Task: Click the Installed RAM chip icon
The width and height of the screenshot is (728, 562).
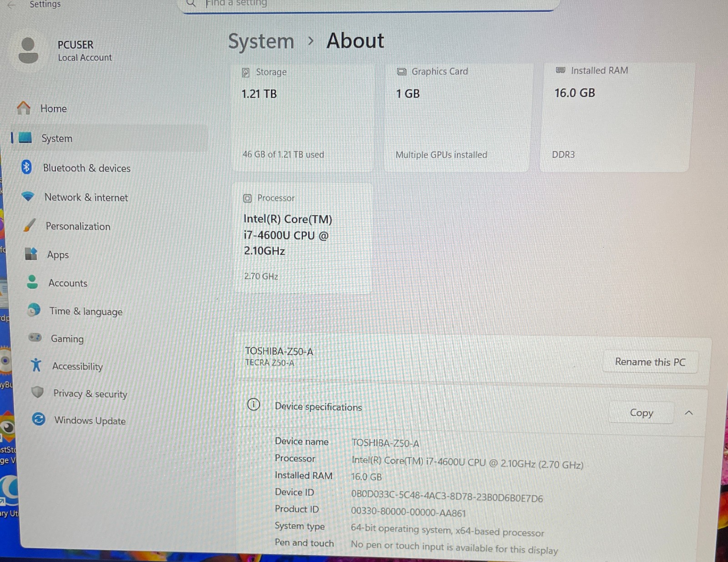Action: [x=561, y=70]
